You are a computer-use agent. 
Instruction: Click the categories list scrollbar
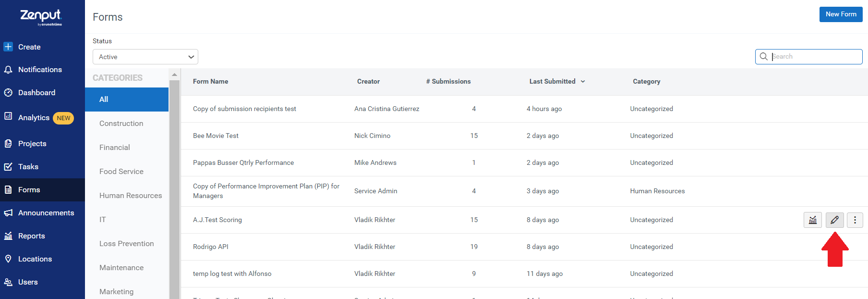174,189
